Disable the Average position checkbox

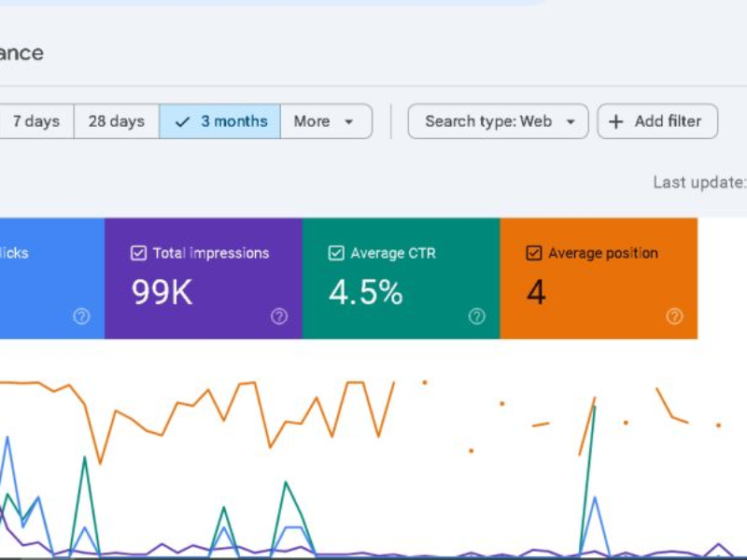pyautogui.click(x=534, y=253)
